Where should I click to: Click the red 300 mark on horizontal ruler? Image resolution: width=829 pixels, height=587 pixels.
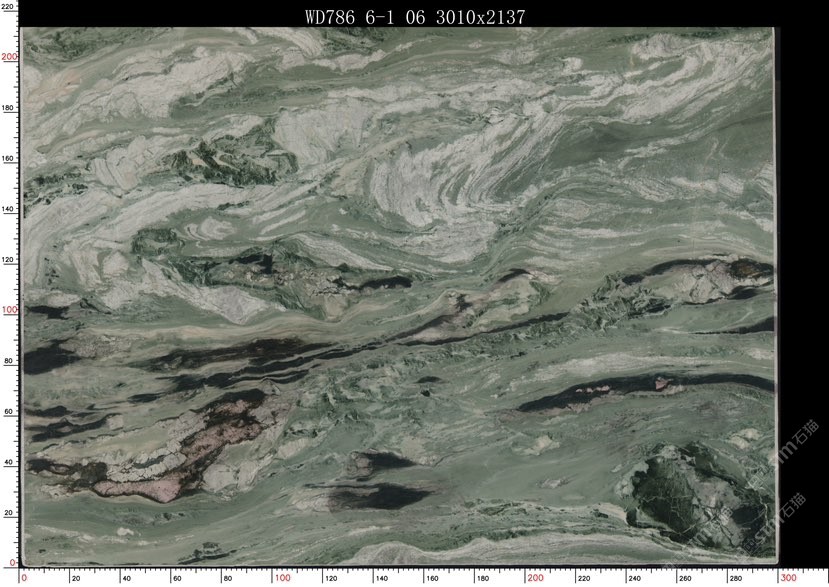pos(788,578)
